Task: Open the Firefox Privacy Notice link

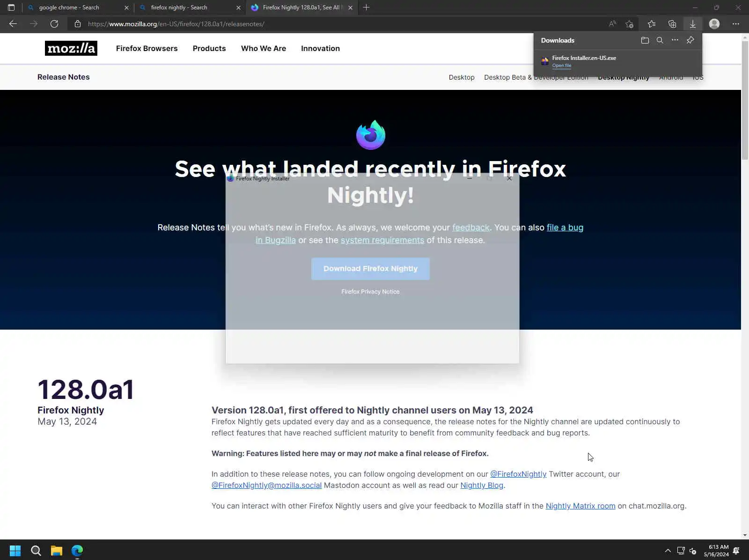Action: point(370,292)
